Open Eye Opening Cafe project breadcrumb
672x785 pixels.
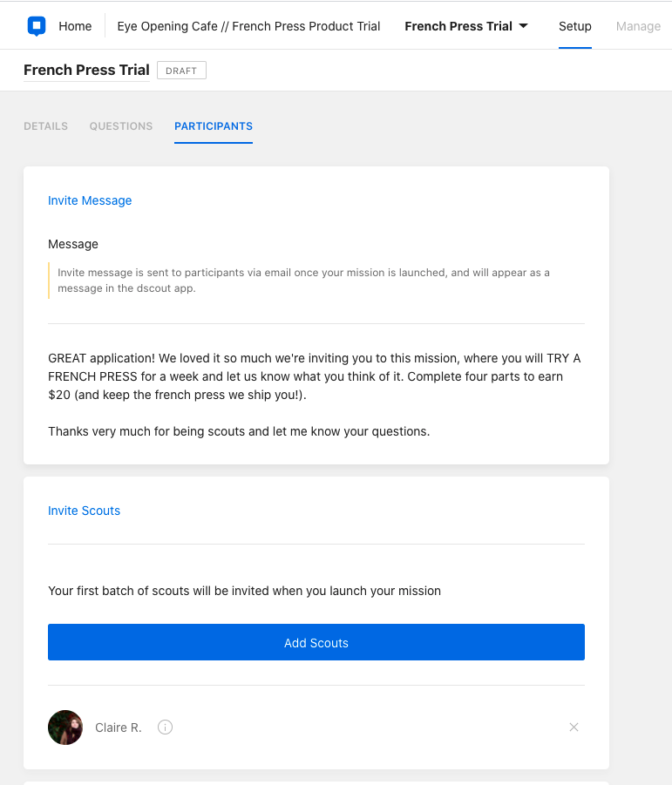click(x=248, y=26)
